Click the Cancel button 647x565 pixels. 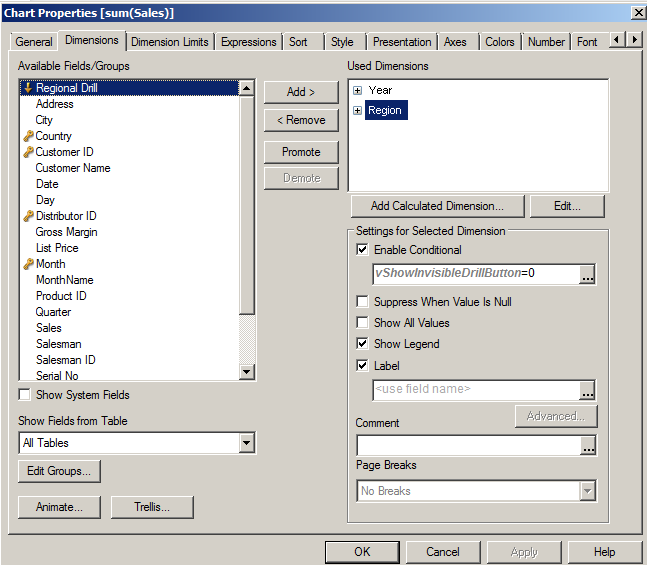[x=443, y=552]
